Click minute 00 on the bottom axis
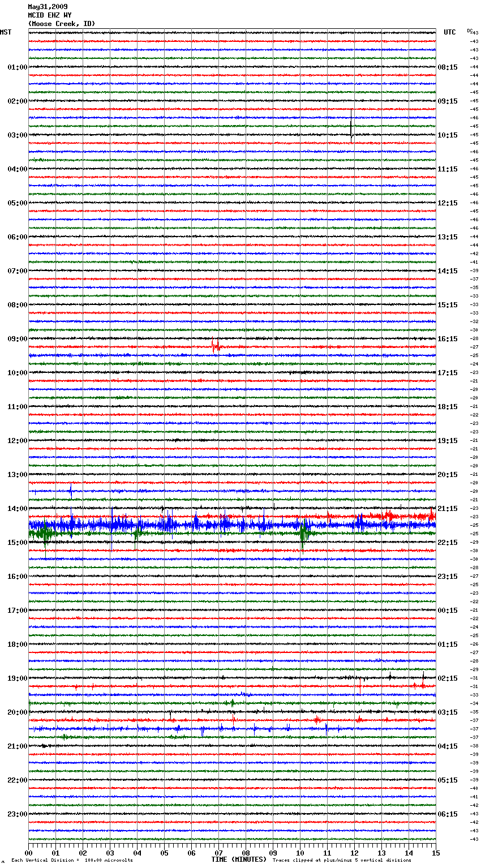Screen dimensions: 481x868 pyautogui.click(x=29, y=853)
